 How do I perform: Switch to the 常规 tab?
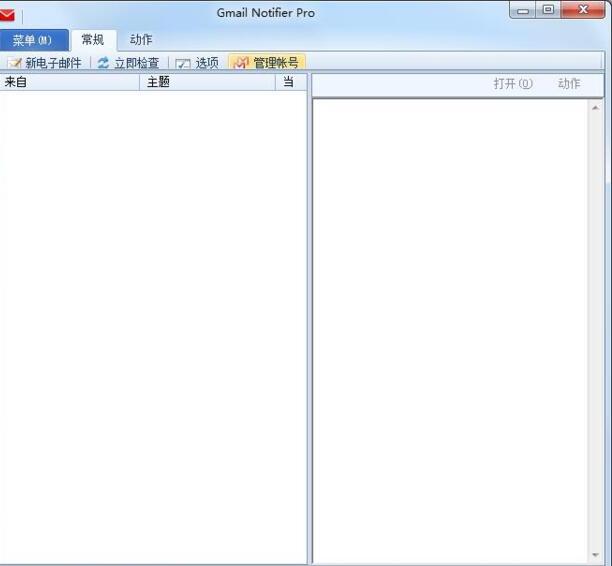click(x=93, y=40)
